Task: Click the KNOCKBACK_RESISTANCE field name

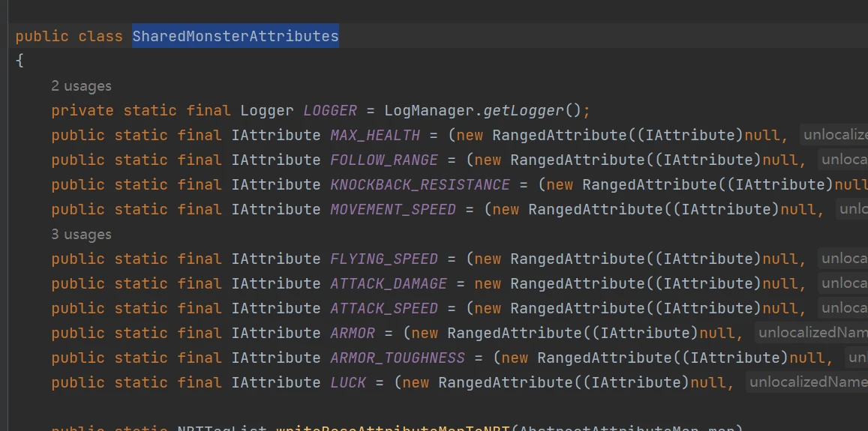Action: pos(419,184)
